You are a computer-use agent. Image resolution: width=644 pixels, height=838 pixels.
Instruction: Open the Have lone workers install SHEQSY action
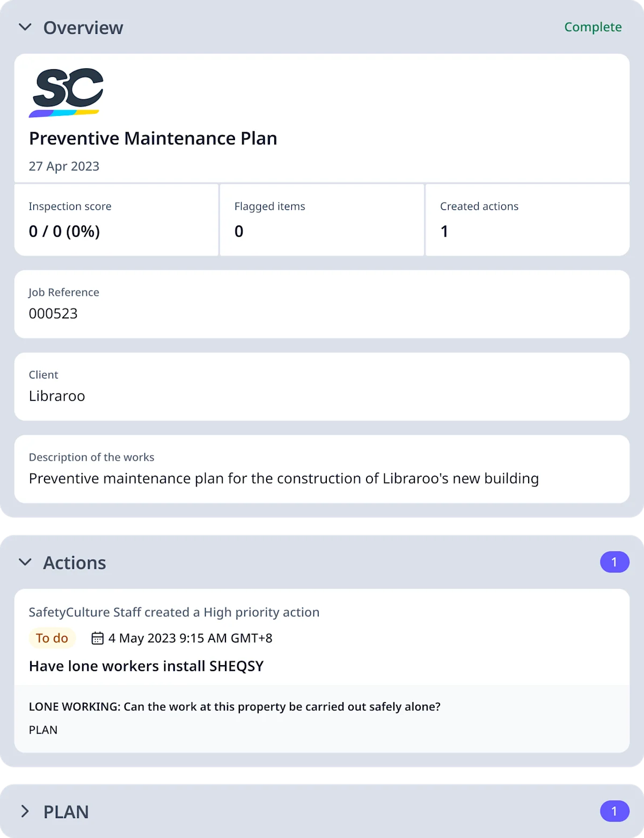point(147,666)
